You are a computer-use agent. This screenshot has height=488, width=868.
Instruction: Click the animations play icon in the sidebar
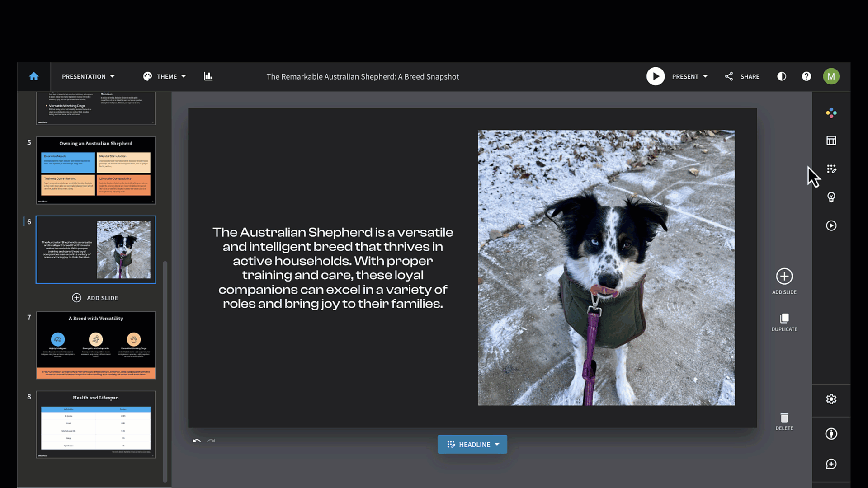point(831,225)
